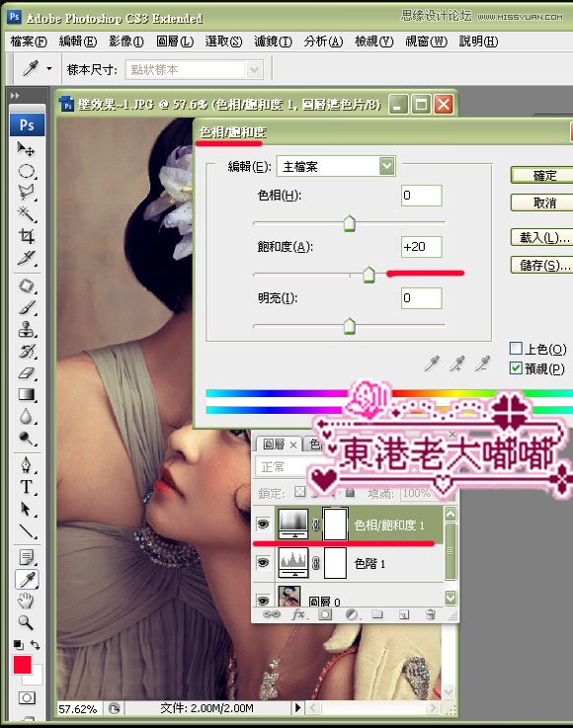Select the Brush tool
This screenshot has height=728, width=573.
tap(26, 308)
